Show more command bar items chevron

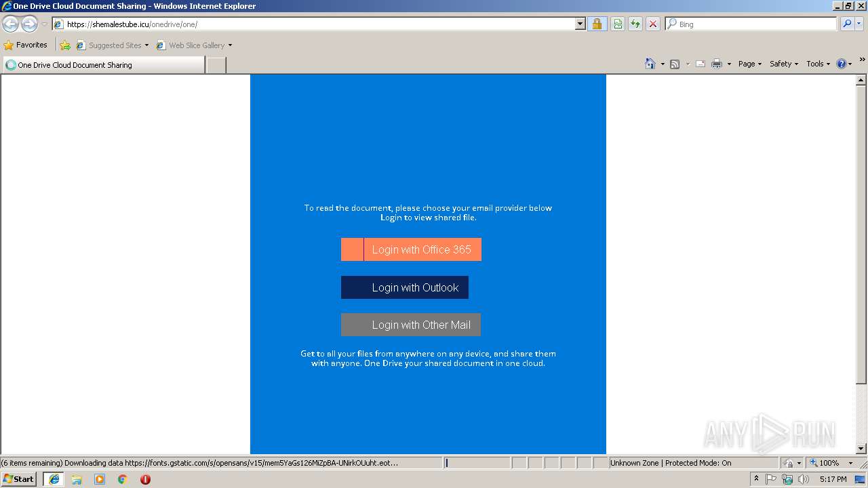[x=862, y=60]
